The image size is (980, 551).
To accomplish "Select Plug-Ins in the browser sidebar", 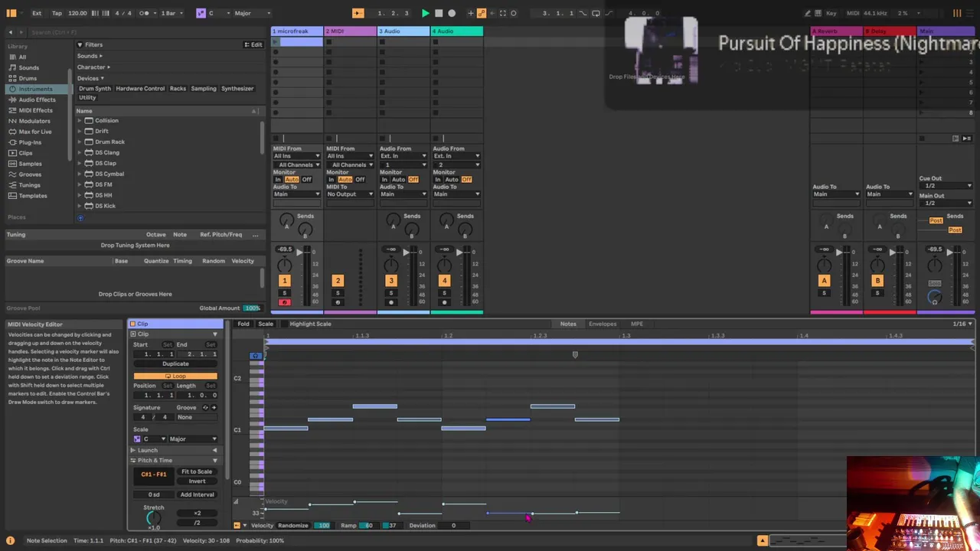I will coord(30,142).
